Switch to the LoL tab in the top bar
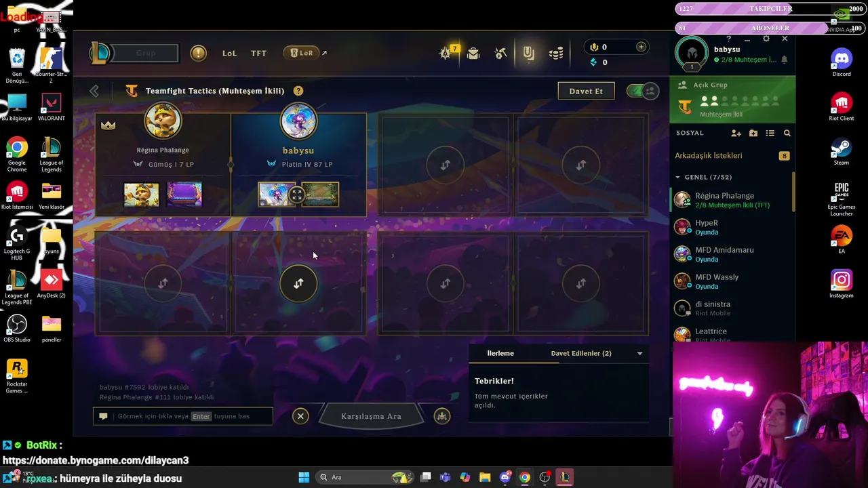The image size is (868, 488). (229, 53)
